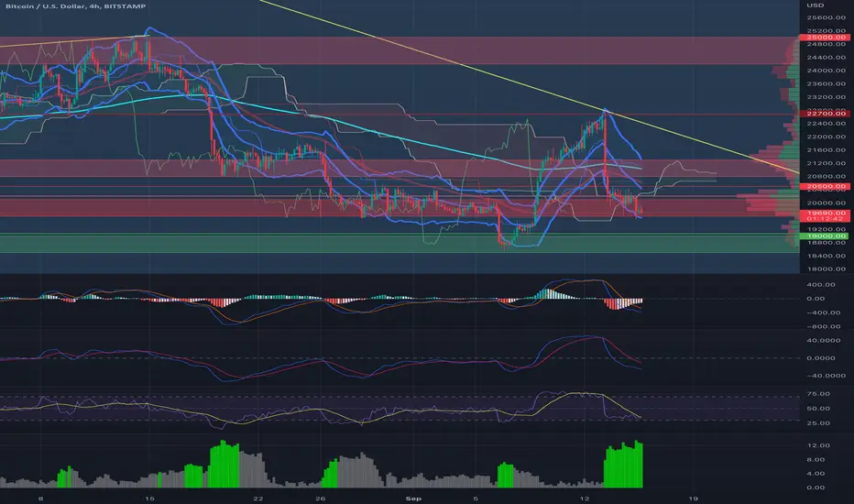Screen dimensions: 854x504
Task: Click the candle countdown timer 01:12:42
Action: (826, 218)
